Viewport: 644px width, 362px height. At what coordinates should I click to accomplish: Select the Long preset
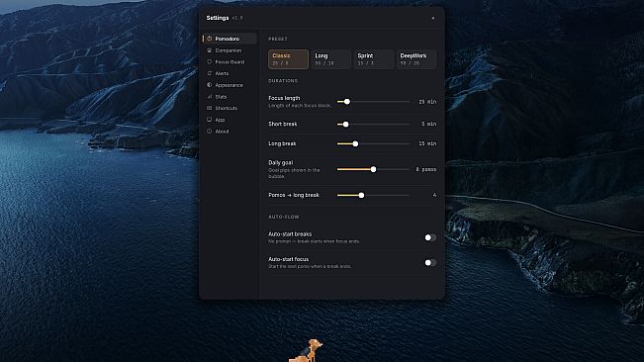click(x=331, y=59)
